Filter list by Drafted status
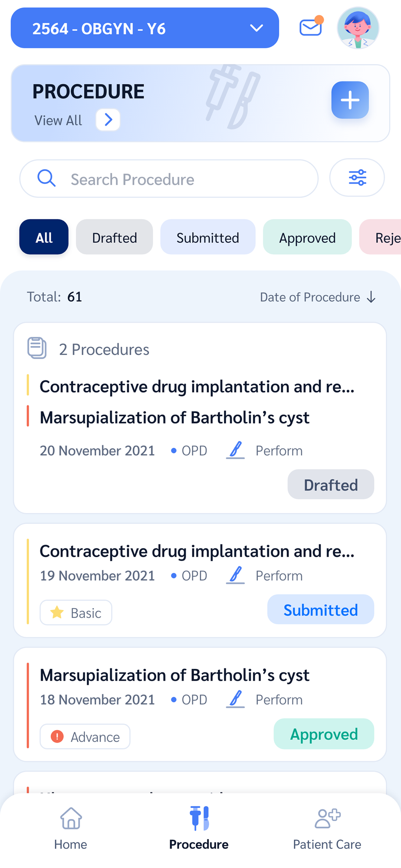This screenshot has height=868, width=401. 115,237
